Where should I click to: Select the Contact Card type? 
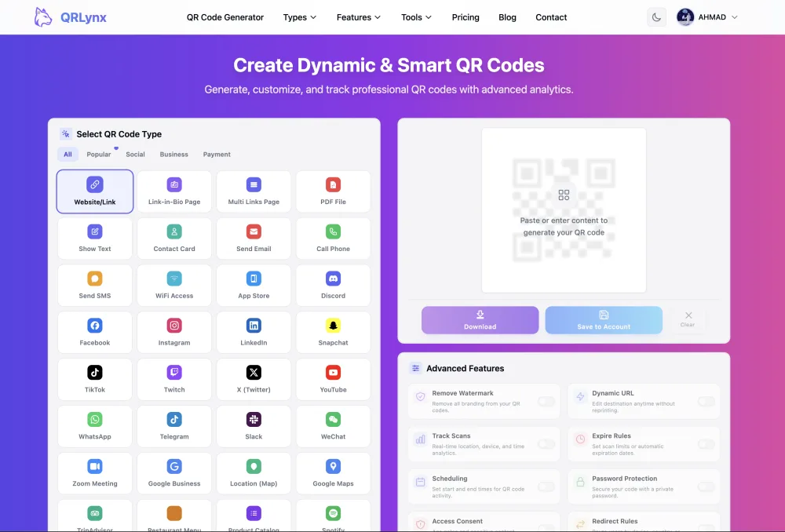tap(174, 238)
